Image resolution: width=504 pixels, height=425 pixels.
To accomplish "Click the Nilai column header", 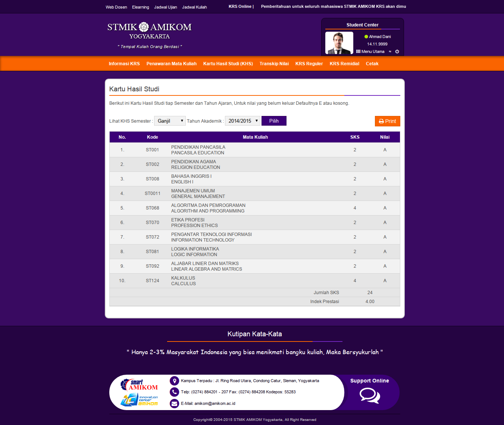I will point(385,137).
